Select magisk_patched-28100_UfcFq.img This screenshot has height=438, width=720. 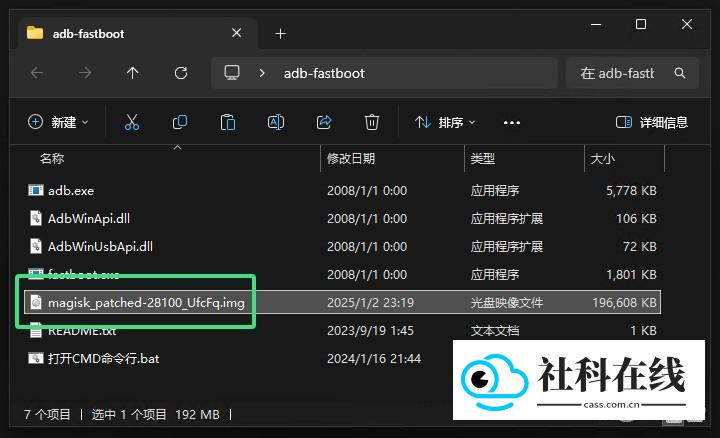[x=146, y=303]
